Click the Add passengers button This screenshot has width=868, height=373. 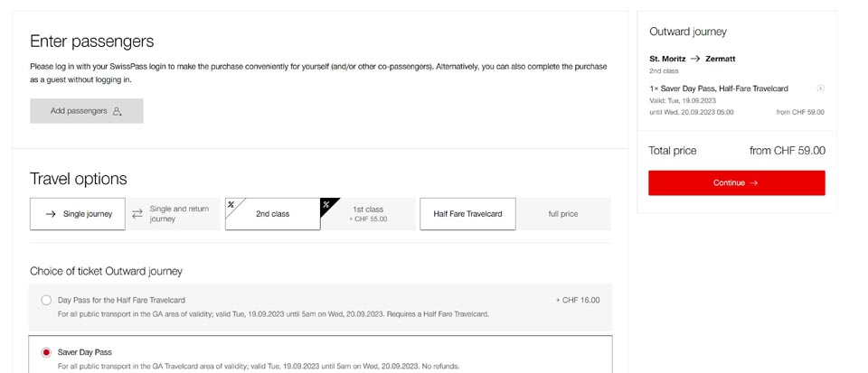[87, 111]
